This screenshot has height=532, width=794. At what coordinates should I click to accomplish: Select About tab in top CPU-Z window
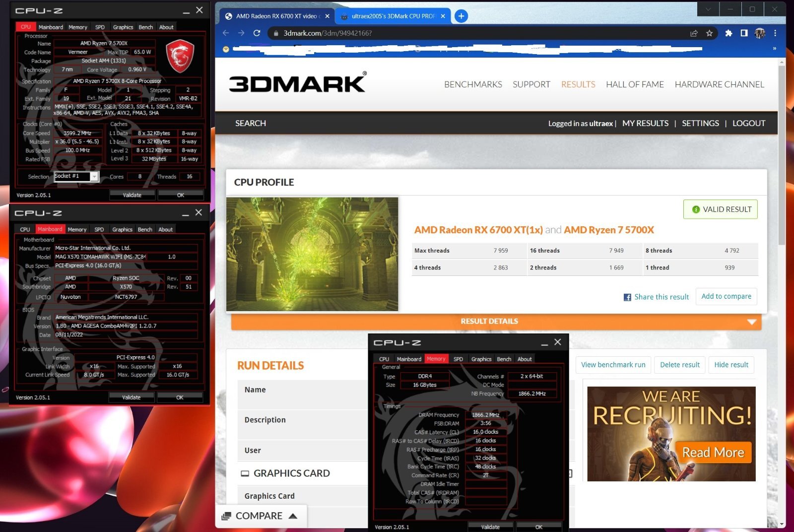[166, 27]
